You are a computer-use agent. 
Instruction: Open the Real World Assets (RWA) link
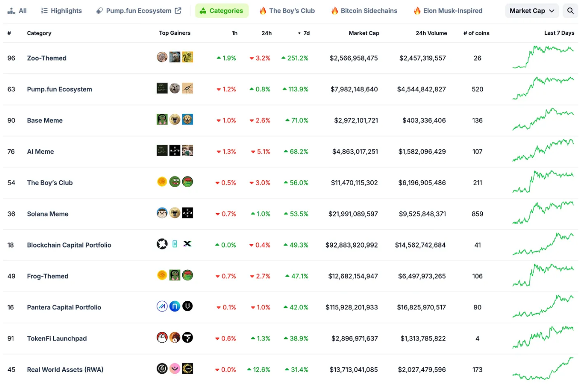pyautogui.click(x=65, y=369)
